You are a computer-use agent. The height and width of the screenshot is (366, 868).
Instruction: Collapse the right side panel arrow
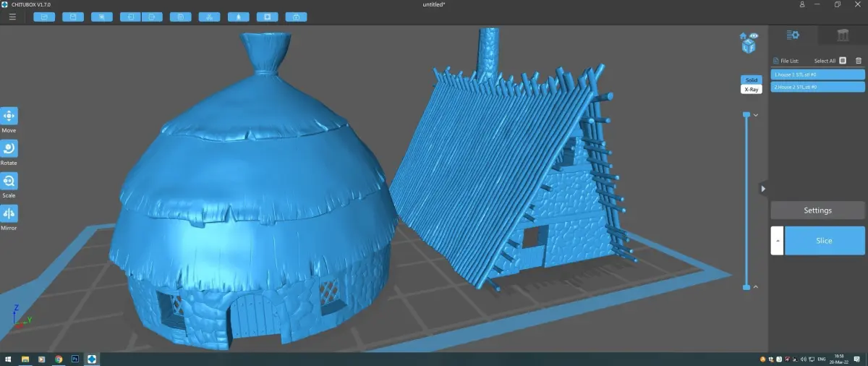762,189
